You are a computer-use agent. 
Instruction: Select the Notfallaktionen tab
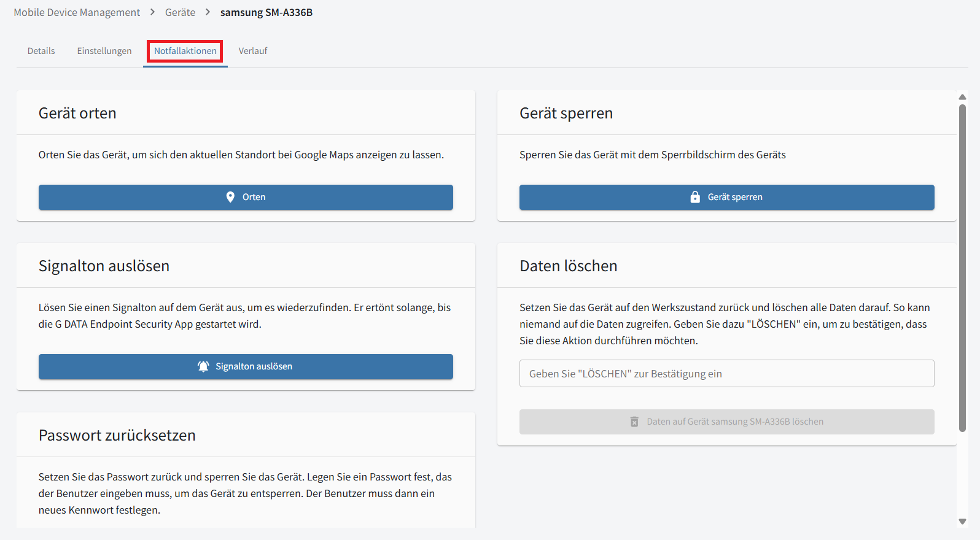click(185, 51)
